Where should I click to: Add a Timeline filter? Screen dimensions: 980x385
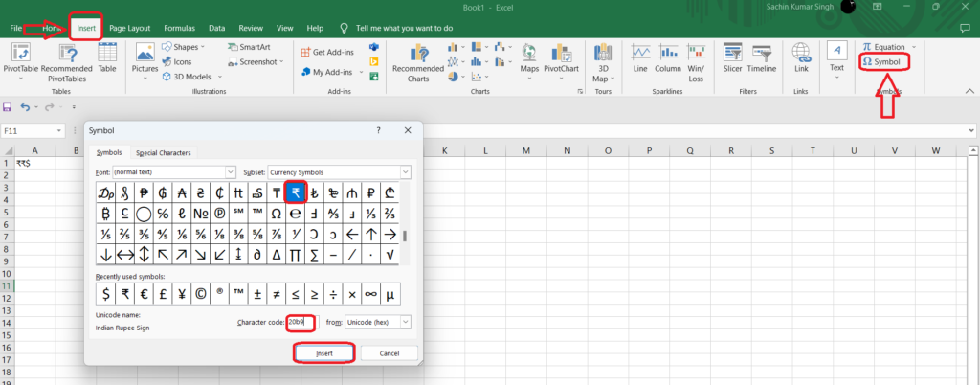761,57
